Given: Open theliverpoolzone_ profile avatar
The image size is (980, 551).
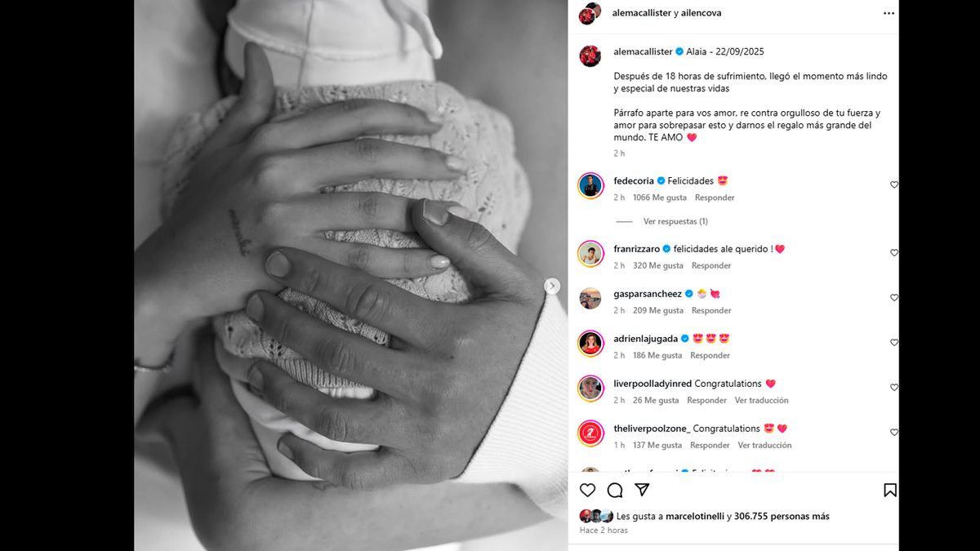Looking at the screenshot, I should click(590, 433).
